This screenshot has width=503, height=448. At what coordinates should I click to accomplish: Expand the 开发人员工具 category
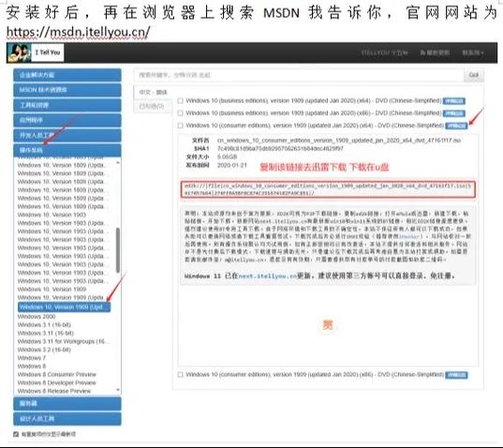(67, 135)
